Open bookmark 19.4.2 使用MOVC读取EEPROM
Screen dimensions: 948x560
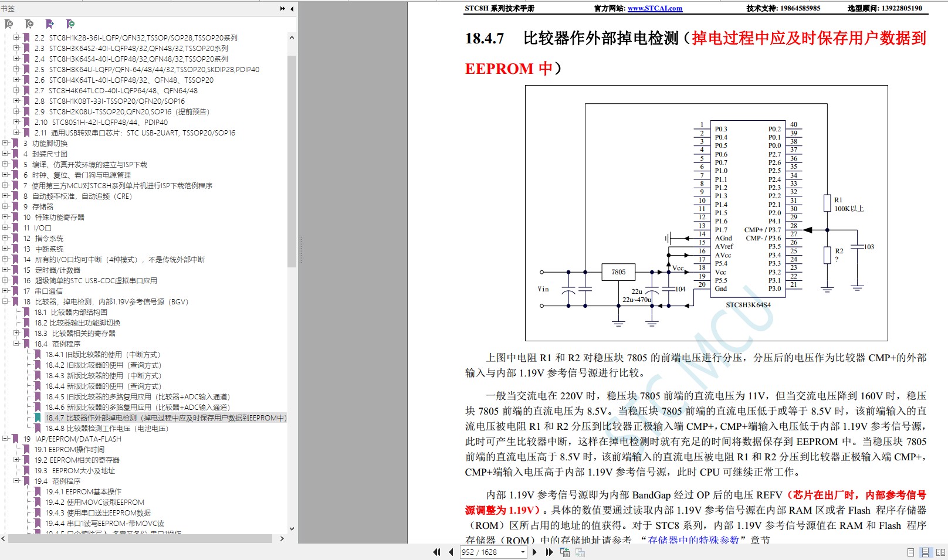pyautogui.click(x=95, y=503)
